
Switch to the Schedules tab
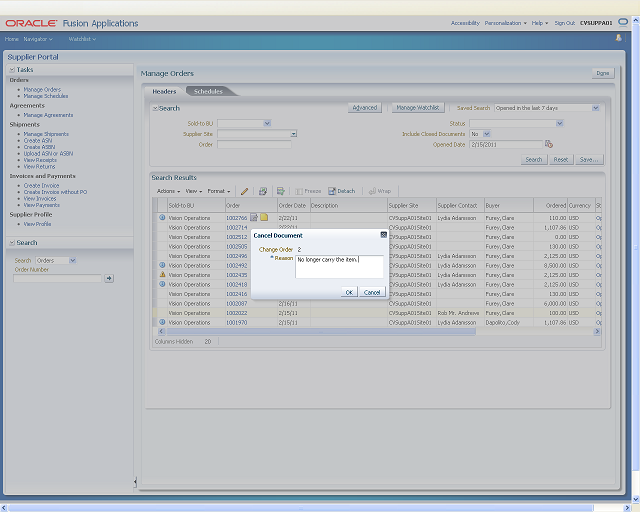point(208,91)
